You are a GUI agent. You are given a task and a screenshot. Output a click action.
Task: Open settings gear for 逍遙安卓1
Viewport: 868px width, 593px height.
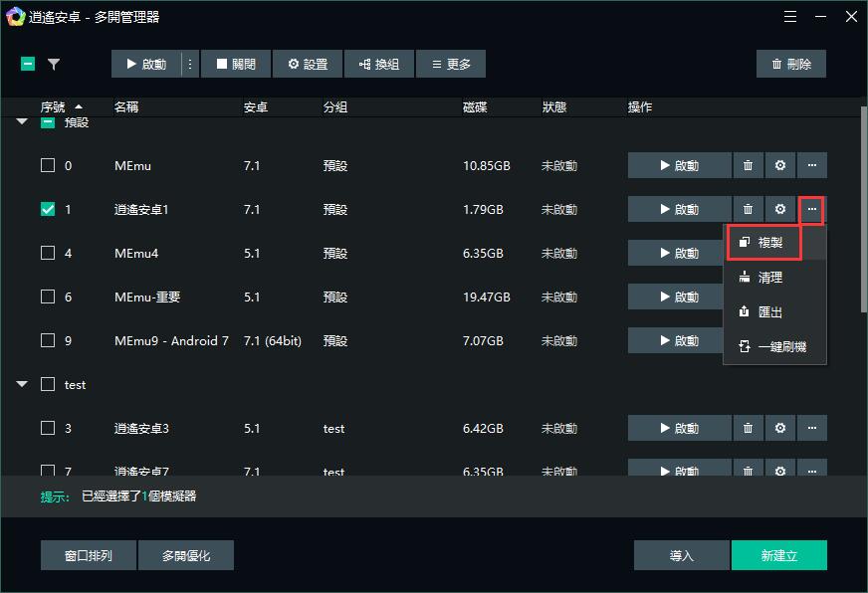(x=780, y=210)
